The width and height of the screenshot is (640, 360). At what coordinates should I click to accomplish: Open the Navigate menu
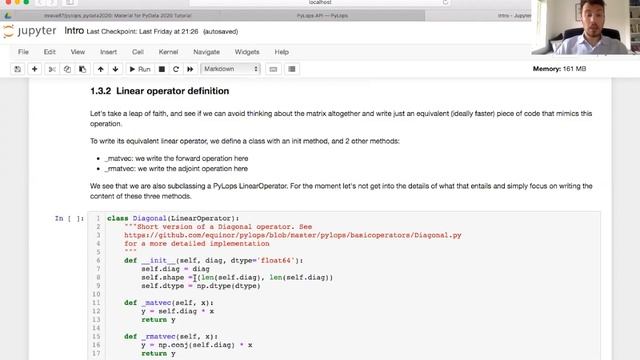pos(207,52)
